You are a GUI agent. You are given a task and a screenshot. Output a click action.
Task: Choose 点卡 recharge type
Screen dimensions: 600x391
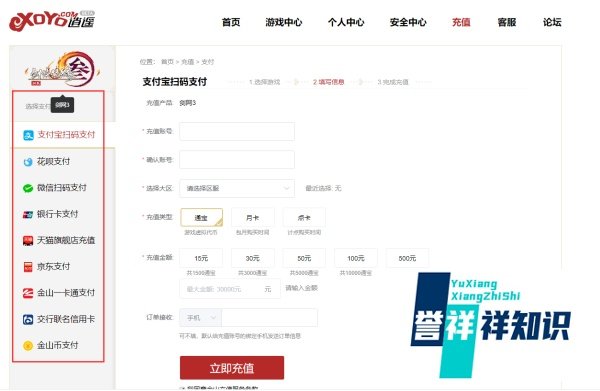[304, 218]
